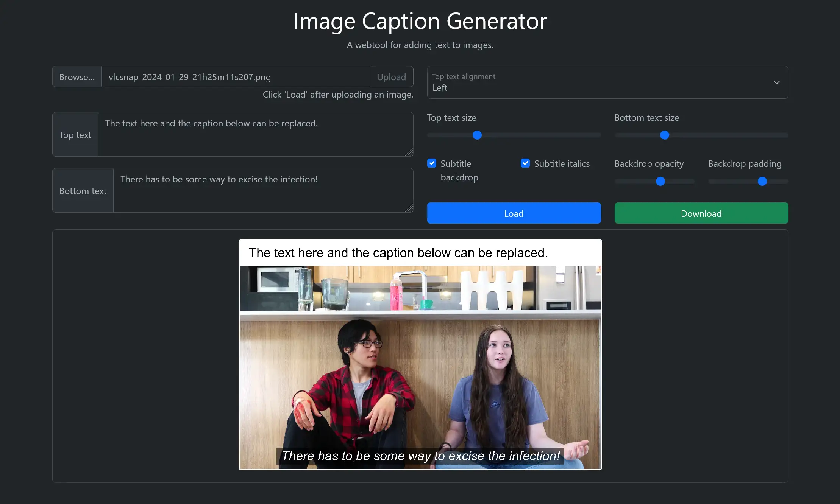Click the Download button to save image
Image resolution: width=840 pixels, height=504 pixels.
pos(701,213)
